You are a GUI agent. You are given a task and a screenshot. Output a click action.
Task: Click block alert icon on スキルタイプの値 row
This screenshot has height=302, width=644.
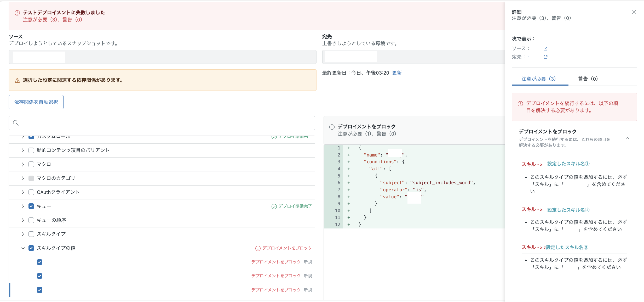tap(258, 248)
